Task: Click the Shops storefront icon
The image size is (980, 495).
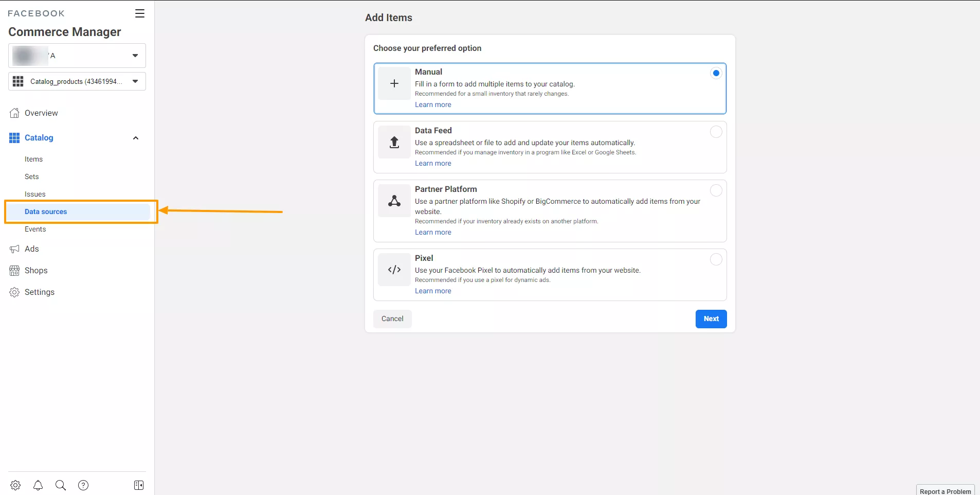Action: pos(14,271)
